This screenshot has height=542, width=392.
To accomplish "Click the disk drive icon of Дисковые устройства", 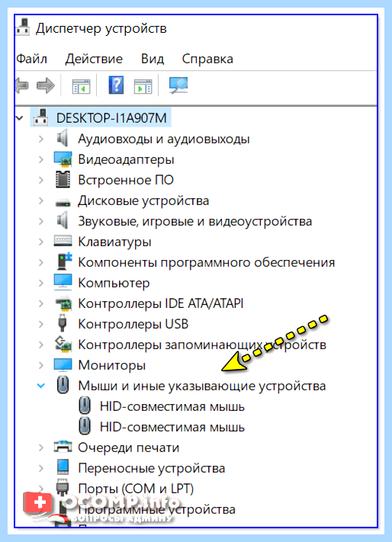I will click(x=63, y=203).
